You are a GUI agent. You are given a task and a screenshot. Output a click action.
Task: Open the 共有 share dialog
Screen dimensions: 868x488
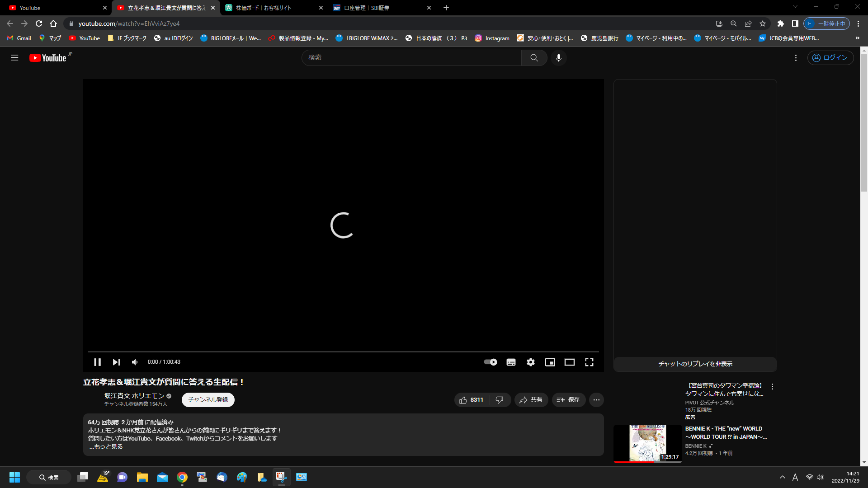[531, 400]
